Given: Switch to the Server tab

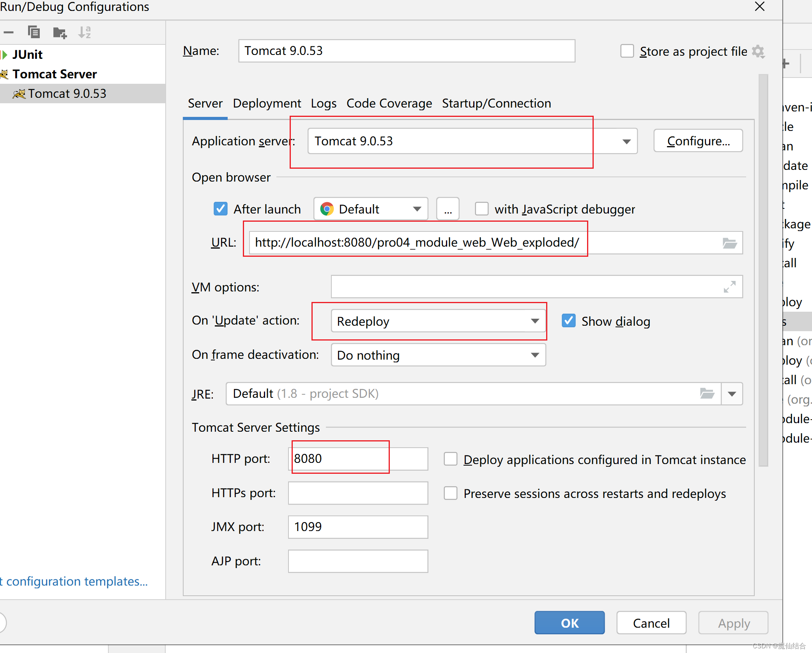Looking at the screenshot, I should click(205, 103).
